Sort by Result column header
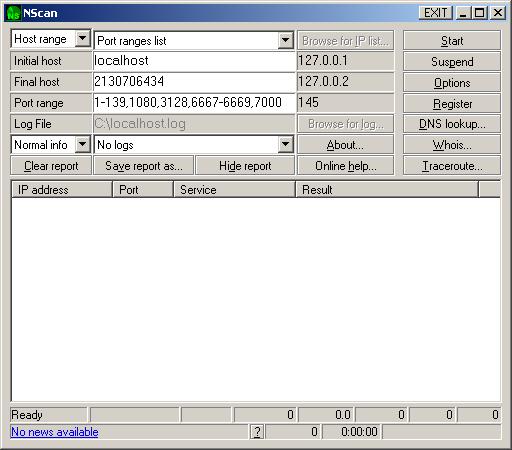The image size is (512, 450). [x=387, y=190]
